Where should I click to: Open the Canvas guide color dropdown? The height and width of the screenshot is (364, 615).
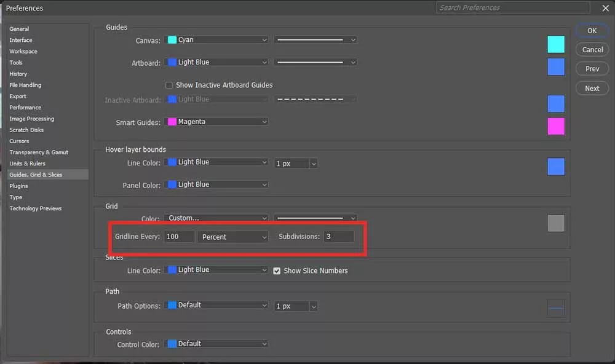pos(215,39)
